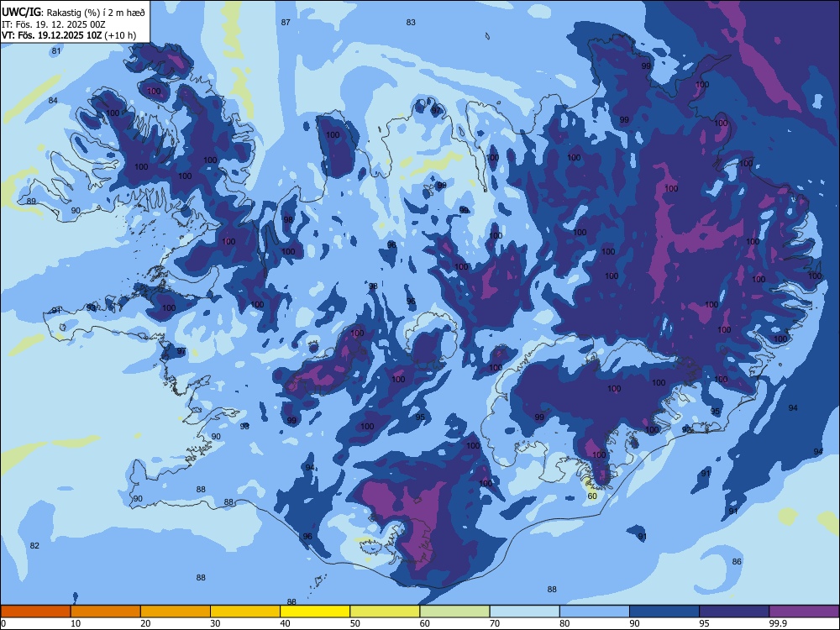Click the legend tick label '50'
Image resolution: width=840 pixels, height=630 pixels.
click(355, 623)
